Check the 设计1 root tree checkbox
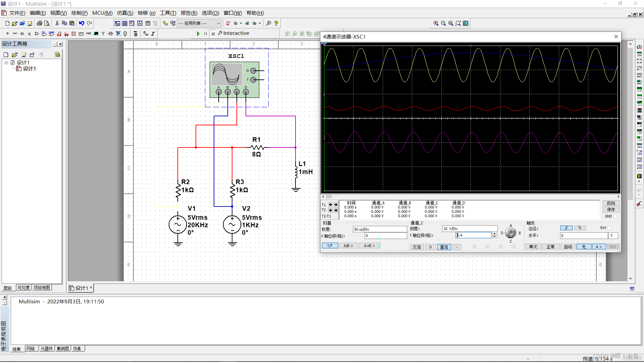The height and width of the screenshot is (362, 644). 12,63
